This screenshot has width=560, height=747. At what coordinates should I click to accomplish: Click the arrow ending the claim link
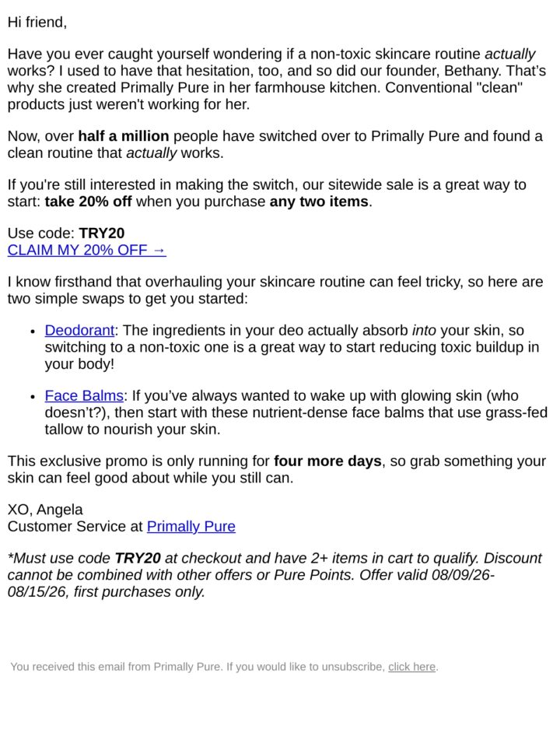tap(159, 250)
